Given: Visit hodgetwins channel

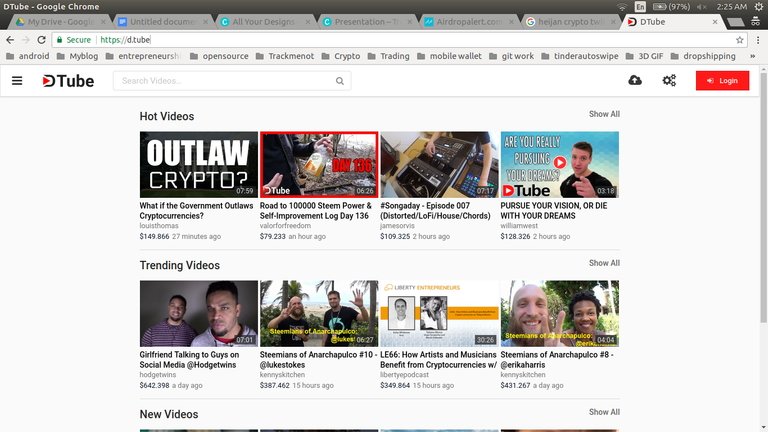Looking at the screenshot, I should point(158,375).
